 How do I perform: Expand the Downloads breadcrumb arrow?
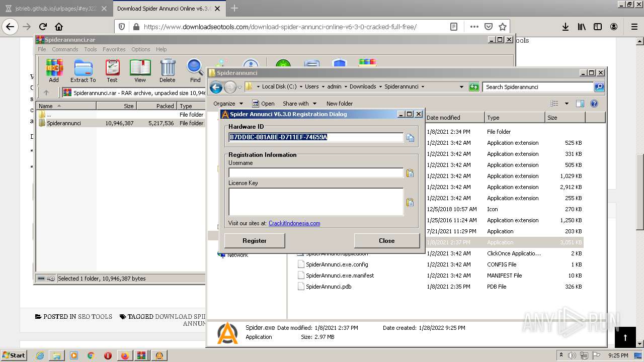point(380,87)
